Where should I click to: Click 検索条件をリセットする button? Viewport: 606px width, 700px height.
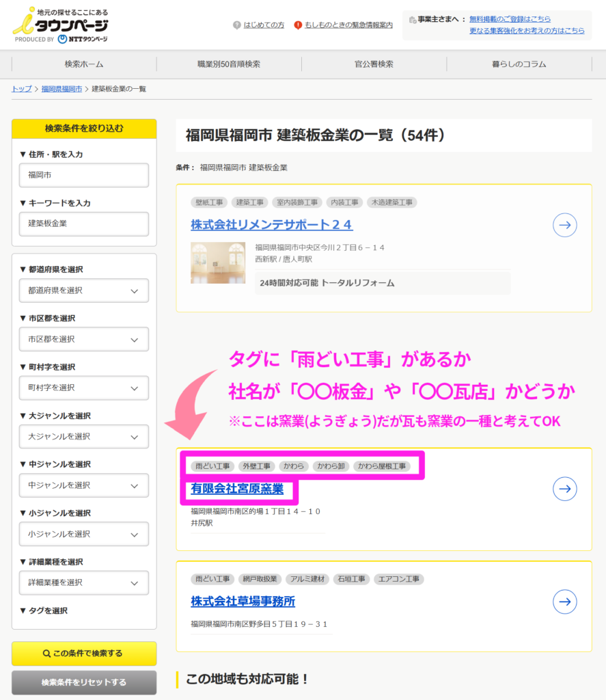84,683
